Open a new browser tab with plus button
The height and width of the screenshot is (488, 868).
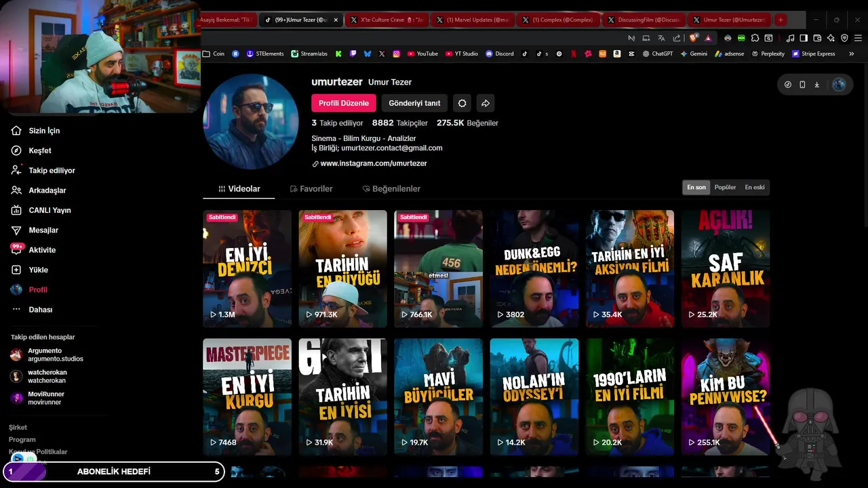point(781,20)
